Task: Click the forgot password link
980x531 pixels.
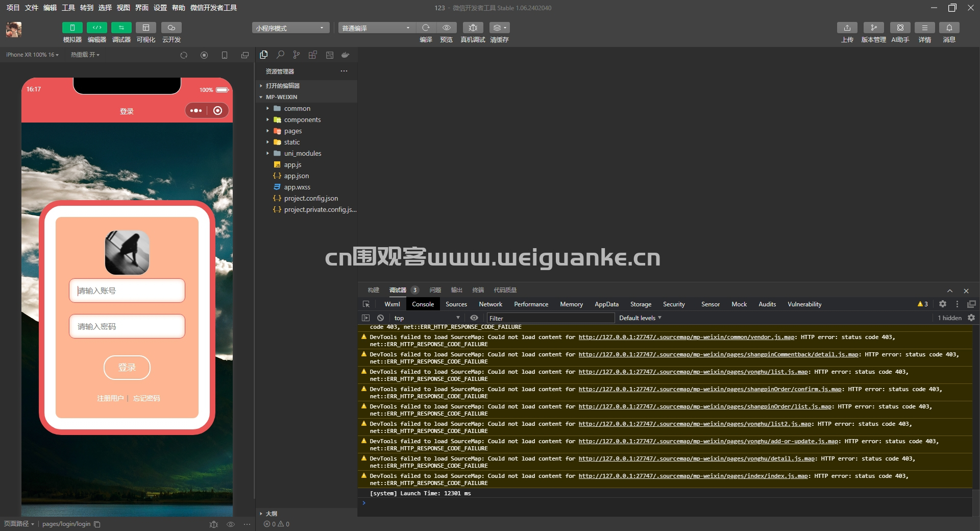Action: tap(146, 398)
